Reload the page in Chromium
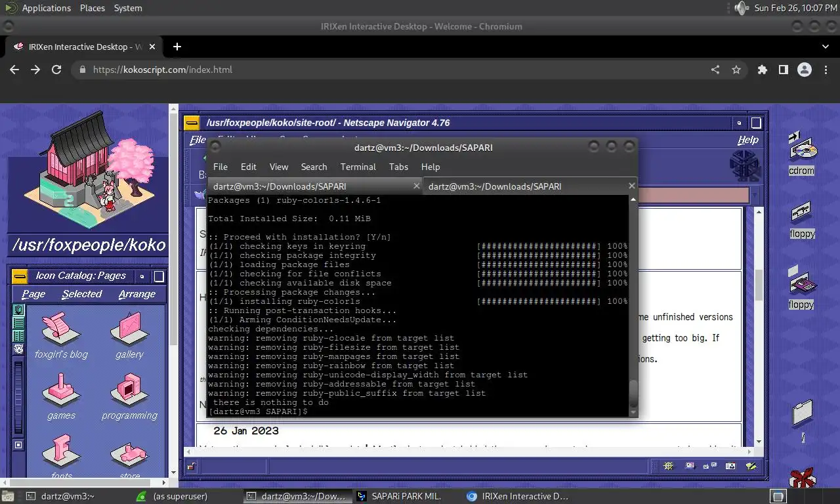This screenshot has height=504, width=840. click(x=56, y=70)
